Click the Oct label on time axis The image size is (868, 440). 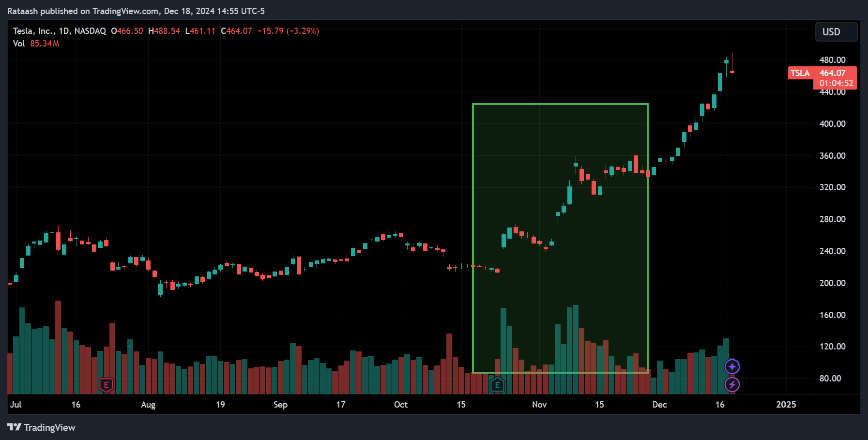[x=401, y=405]
